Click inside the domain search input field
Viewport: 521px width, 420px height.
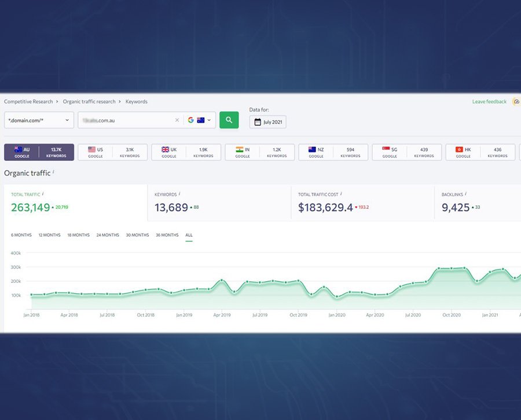(124, 120)
